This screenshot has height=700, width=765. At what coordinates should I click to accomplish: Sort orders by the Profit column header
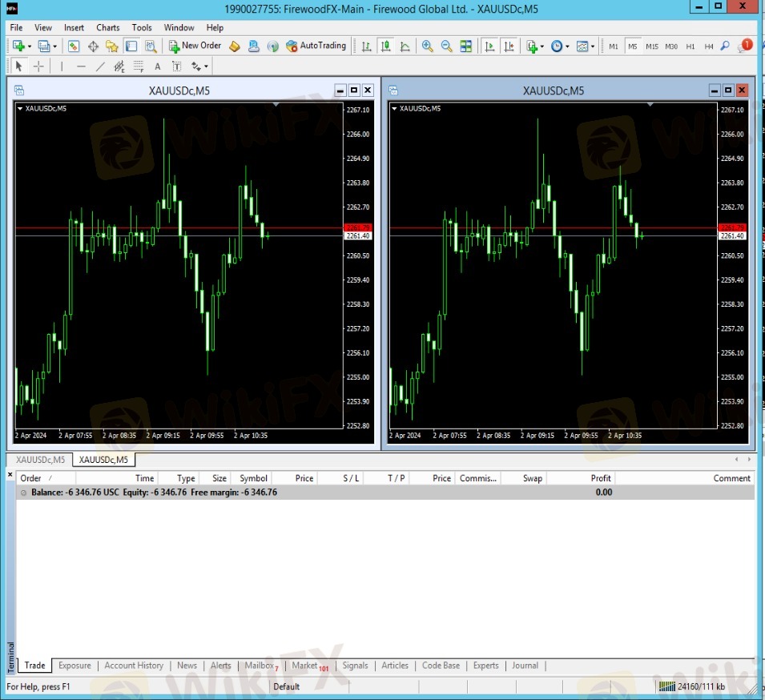(x=601, y=478)
